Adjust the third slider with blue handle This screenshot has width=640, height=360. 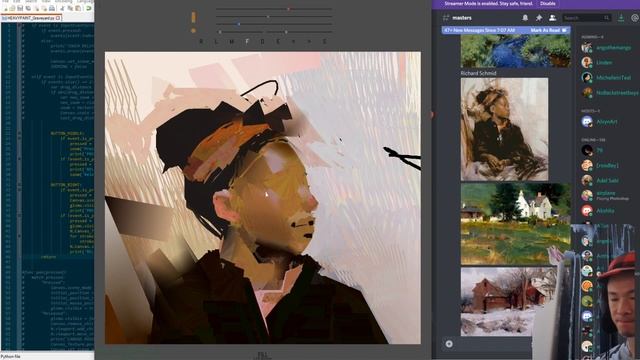pyautogui.click(x=273, y=24)
